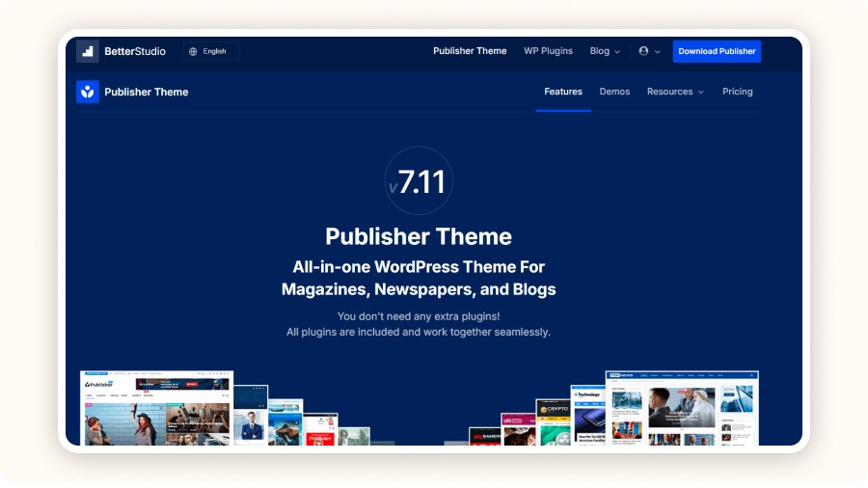The height and width of the screenshot is (488, 868).
Task: Click the globe language icon
Action: click(193, 51)
